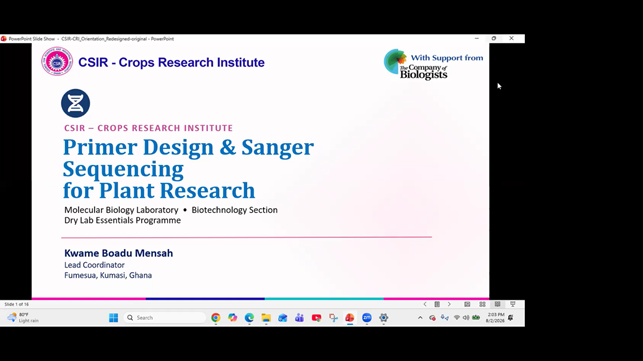Open the volume control in system tray
This screenshot has width=643, height=361.
click(x=466, y=318)
